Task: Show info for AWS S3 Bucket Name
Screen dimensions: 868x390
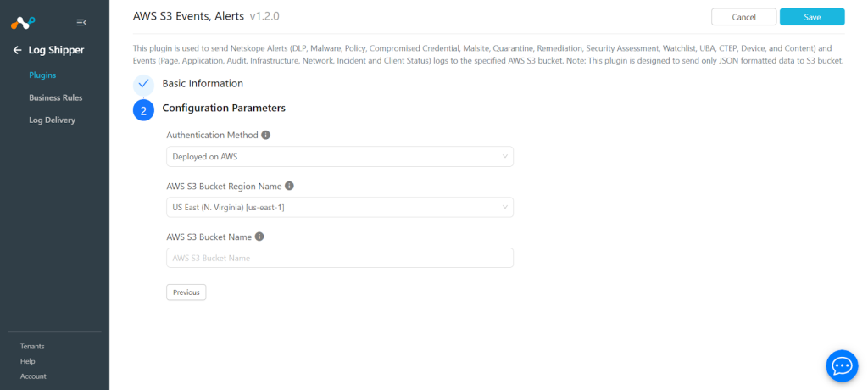Action: coord(259,237)
